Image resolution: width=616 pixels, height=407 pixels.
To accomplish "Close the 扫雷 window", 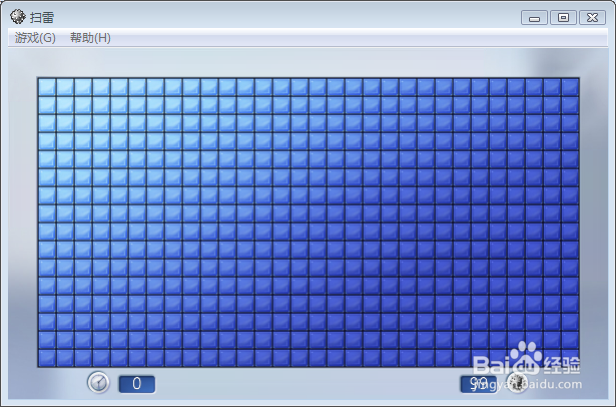I will (x=592, y=18).
